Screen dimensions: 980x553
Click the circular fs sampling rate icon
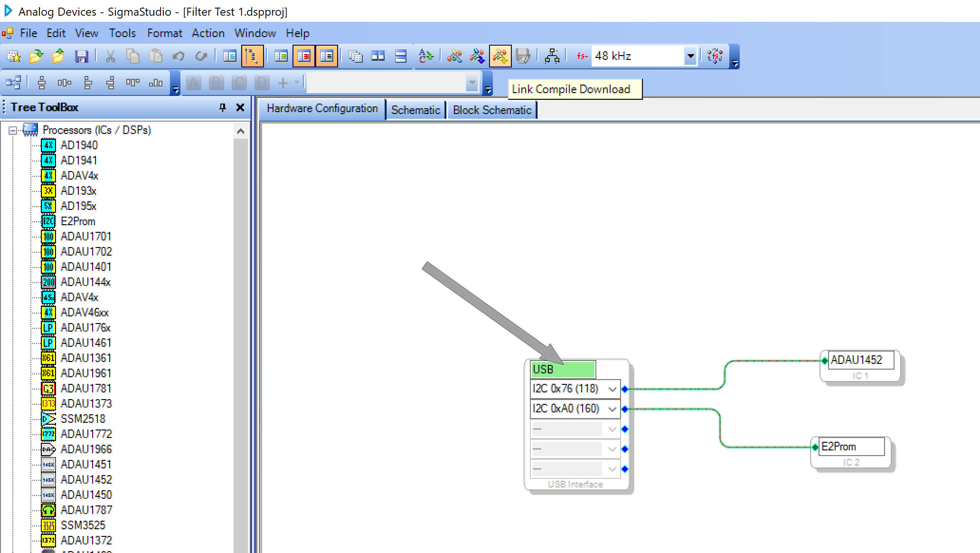point(715,57)
